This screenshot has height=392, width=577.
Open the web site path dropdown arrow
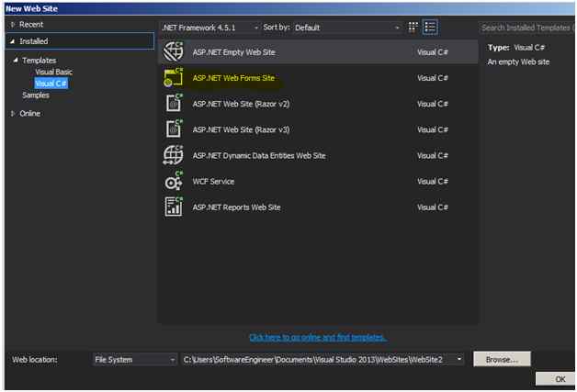[458, 359]
